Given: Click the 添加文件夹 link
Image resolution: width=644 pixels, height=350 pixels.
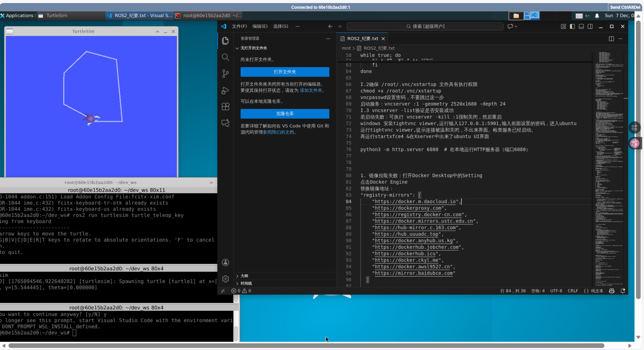Looking at the screenshot, I should click(x=311, y=90).
